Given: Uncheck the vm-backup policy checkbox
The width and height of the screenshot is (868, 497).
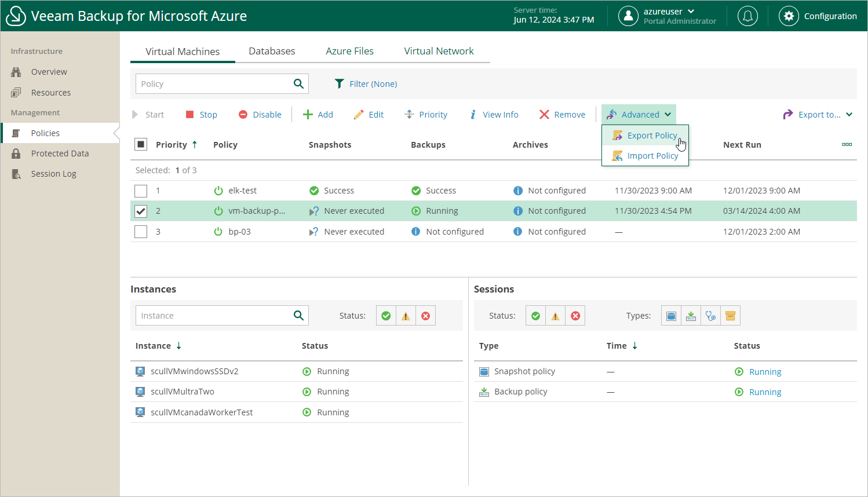Looking at the screenshot, I should [x=141, y=211].
